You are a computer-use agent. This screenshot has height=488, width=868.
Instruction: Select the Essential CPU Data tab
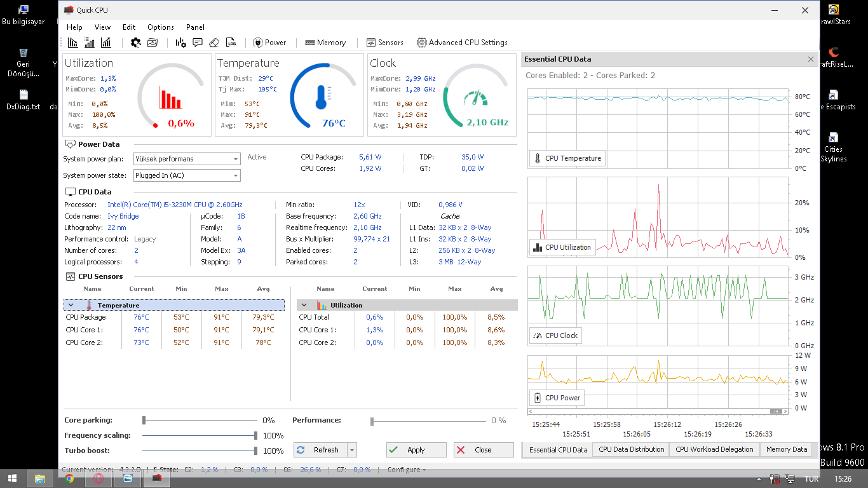(558, 450)
